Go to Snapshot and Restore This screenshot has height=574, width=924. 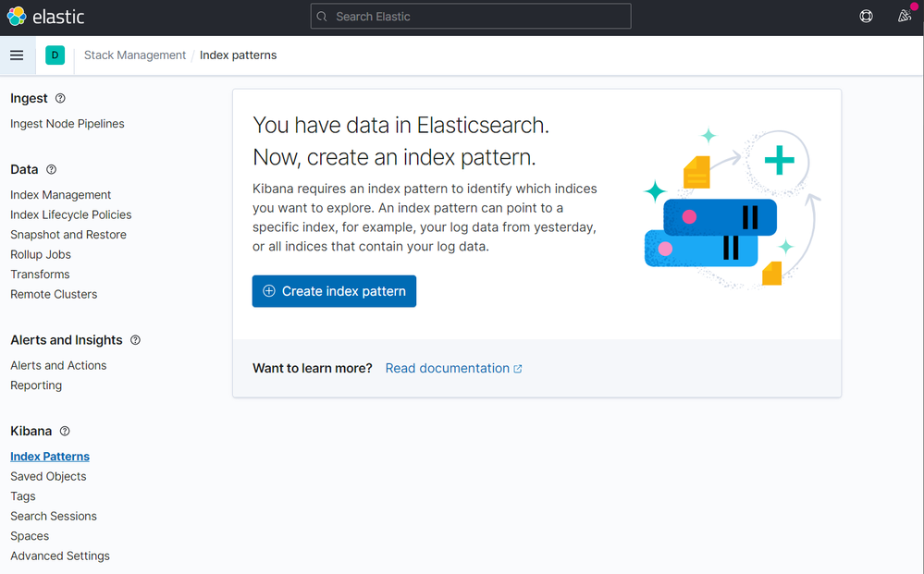[68, 235]
